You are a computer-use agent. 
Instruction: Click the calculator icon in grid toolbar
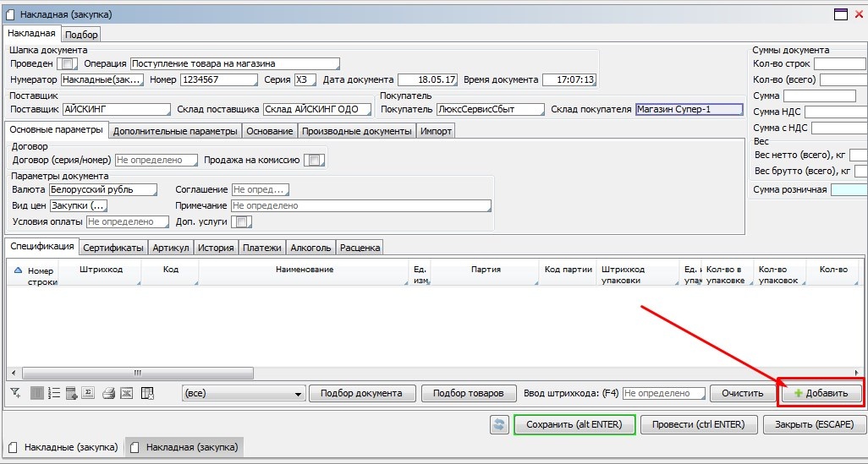[x=71, y=393]
